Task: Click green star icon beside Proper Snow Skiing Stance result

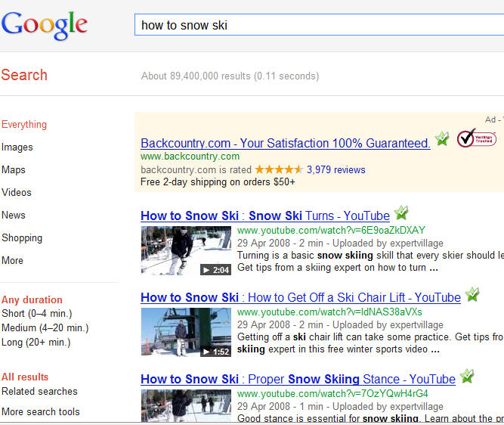Action: (467, 376)
